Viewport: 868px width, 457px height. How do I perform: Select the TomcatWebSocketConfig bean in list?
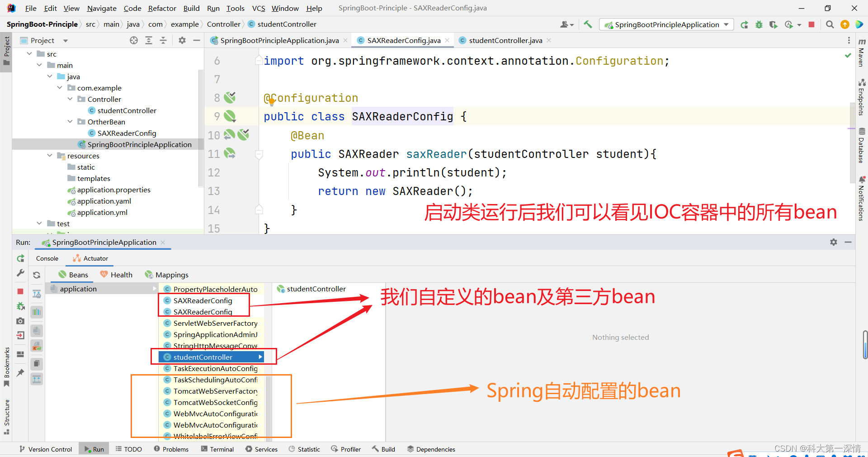point(211,402)
